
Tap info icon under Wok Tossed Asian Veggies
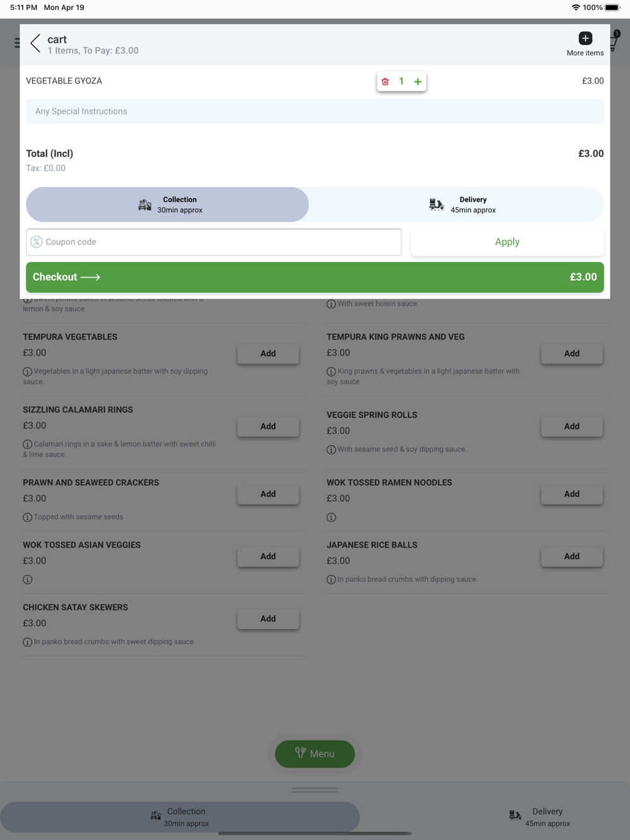click(28, 579)
